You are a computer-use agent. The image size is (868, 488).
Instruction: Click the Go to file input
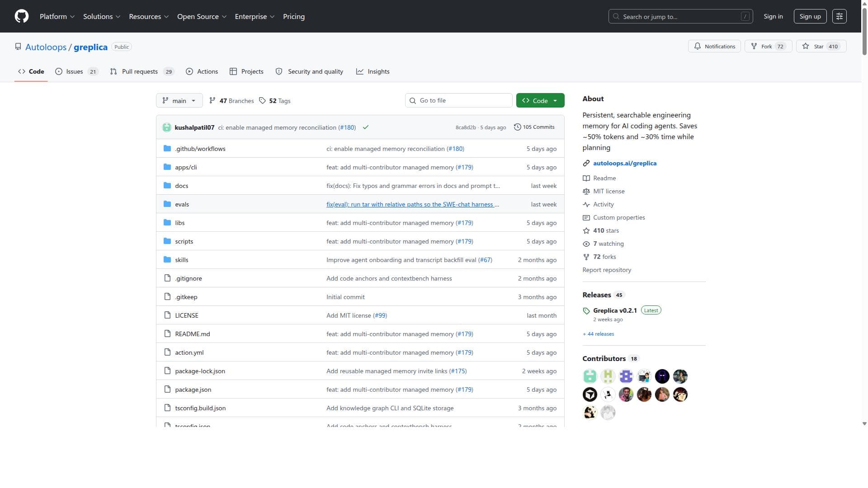tap(458, 100)
